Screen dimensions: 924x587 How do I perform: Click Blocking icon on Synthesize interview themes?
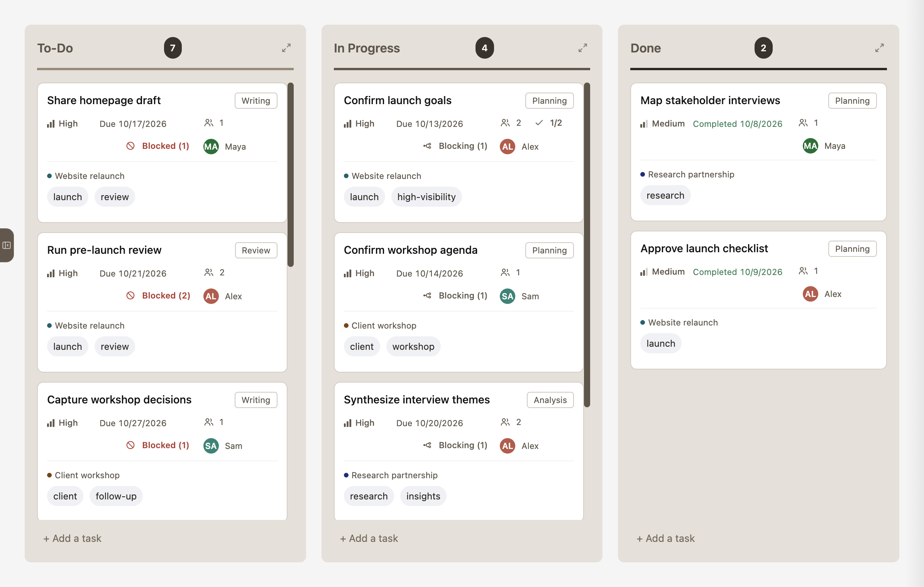click(x=427, y=445)
